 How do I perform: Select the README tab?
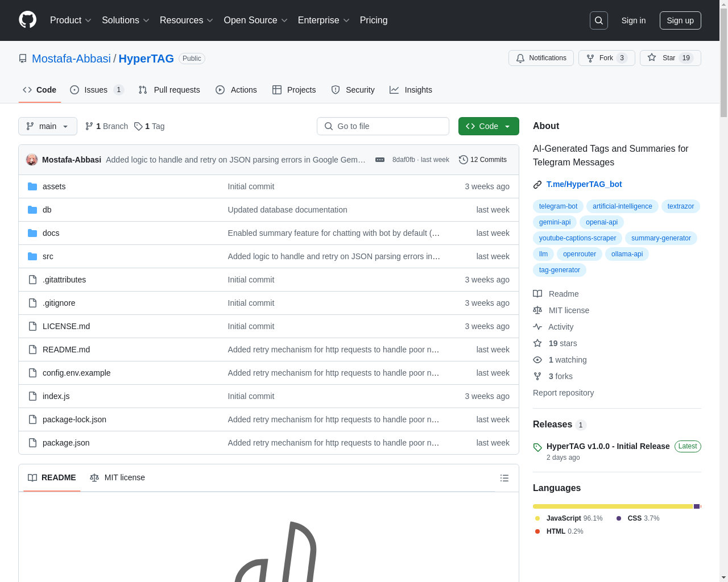[52, 477]
